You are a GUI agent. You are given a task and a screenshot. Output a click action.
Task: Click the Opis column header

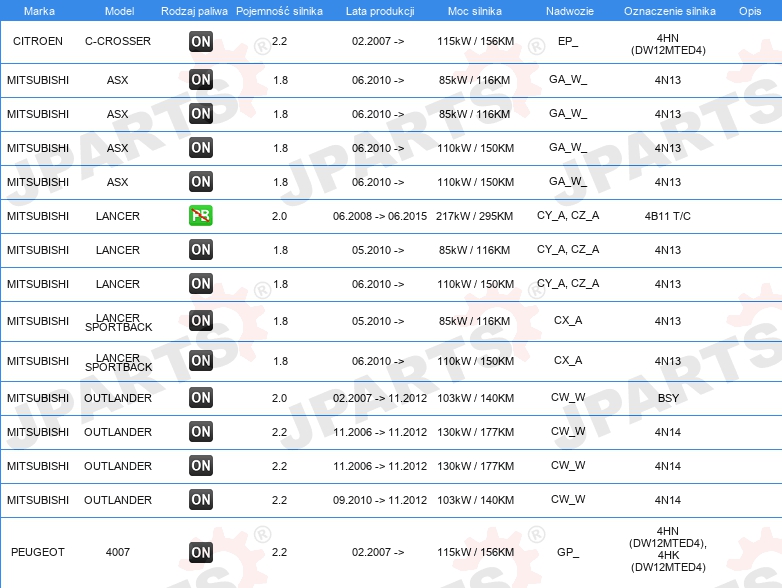point(750,11)
